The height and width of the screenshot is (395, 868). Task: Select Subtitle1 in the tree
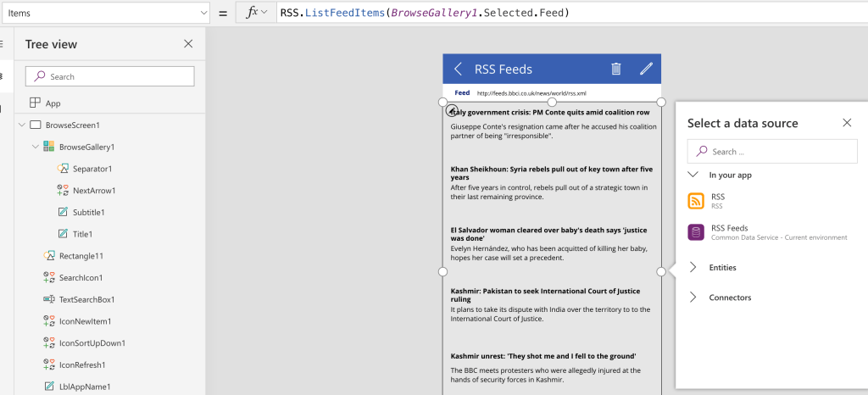tap(88, 213)
